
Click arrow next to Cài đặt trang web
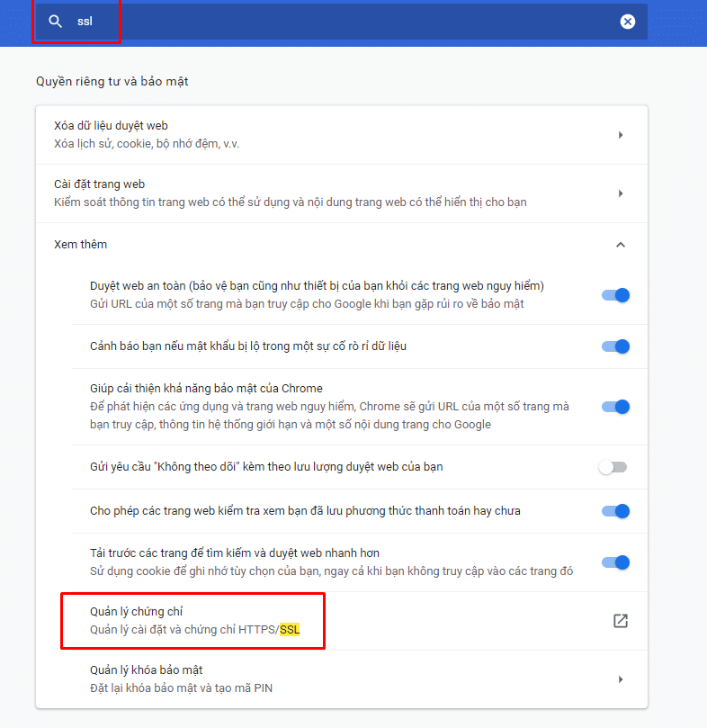620,193
